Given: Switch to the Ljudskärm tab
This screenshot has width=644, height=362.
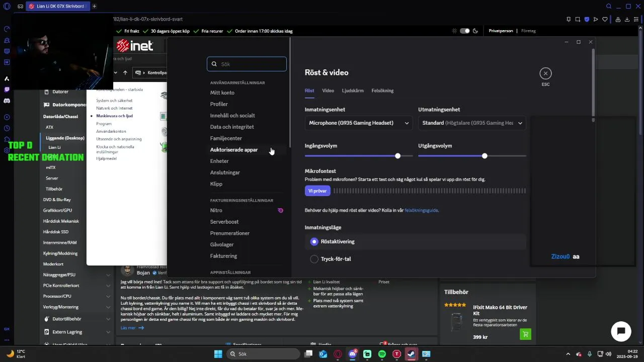Looking at the screenshot, I should pos(353,90).
